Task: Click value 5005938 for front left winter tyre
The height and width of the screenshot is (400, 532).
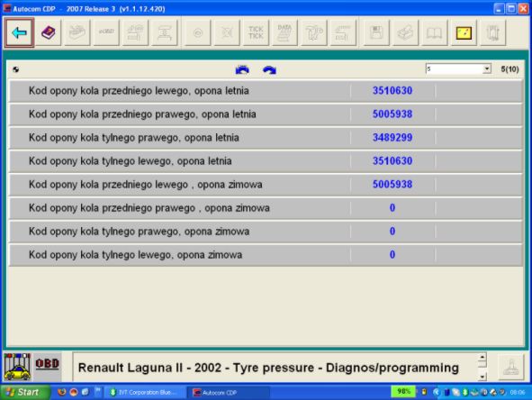Action: tap(392, 185)
